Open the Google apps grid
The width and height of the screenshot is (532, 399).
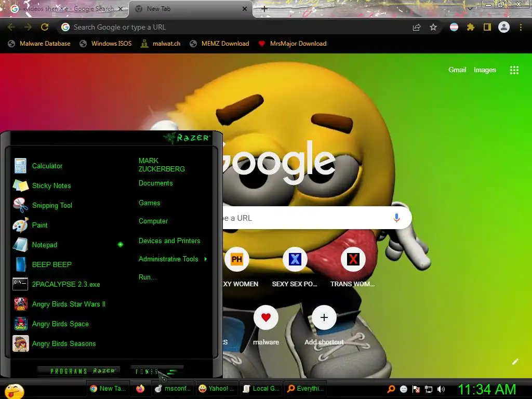pos(514,70)
